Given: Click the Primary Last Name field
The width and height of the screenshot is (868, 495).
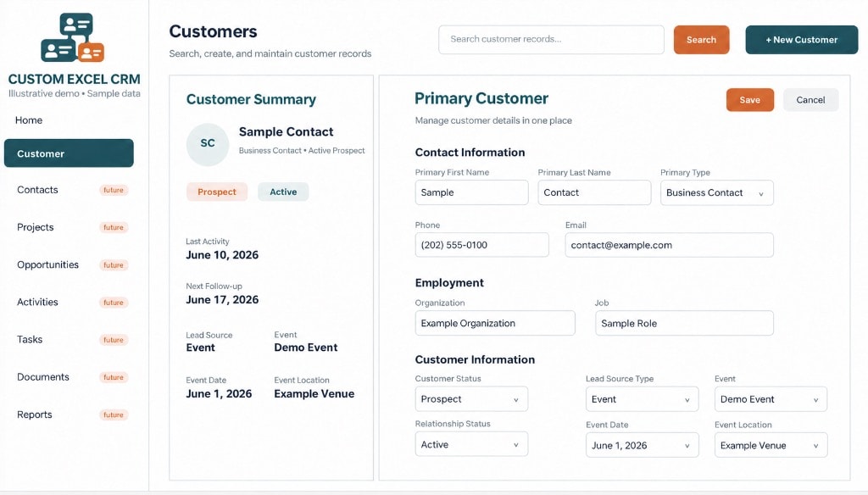Looking at the screenshot, I should (594, 192).
